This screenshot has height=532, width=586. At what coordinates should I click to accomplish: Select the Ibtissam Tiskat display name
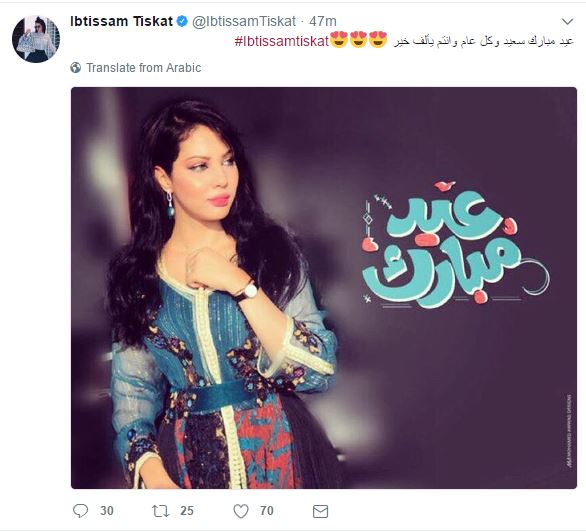pos(121,21)
